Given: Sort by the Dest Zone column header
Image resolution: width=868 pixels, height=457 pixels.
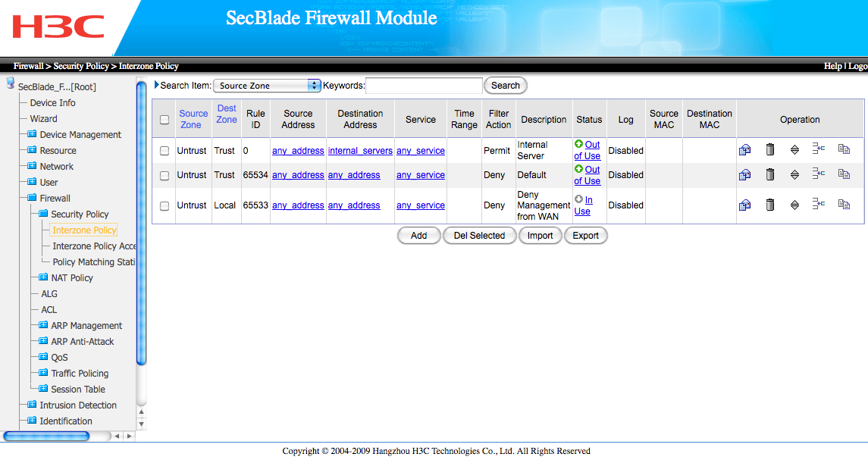Looking at the screenshot, I should pyautogui.click(x=227, y=114).
